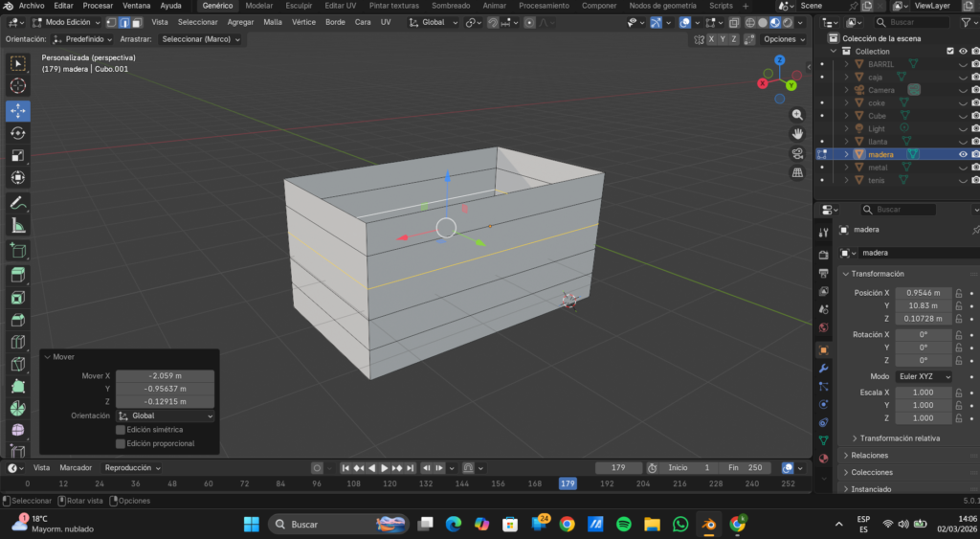
Task: Click the Blender icon in Windows taskbar
Action: [708, 524]
